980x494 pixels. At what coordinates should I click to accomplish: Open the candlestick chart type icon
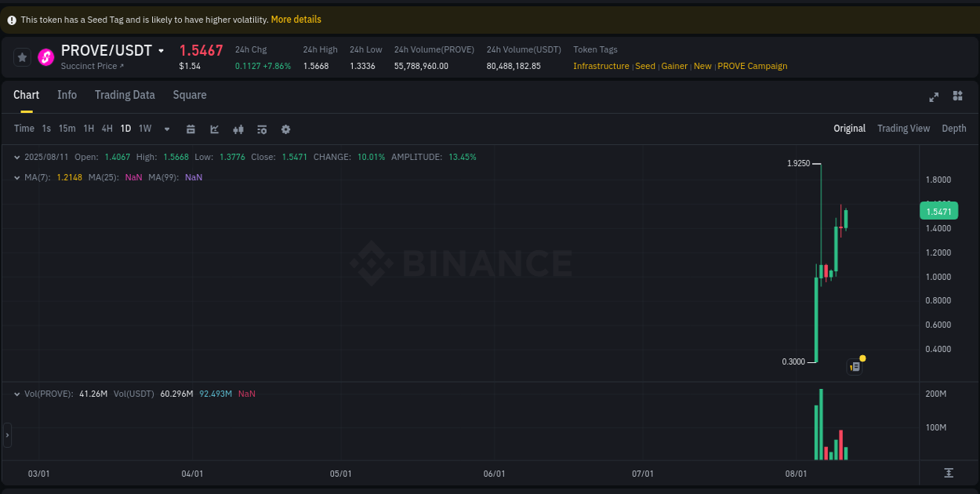[x=238, y=129]
